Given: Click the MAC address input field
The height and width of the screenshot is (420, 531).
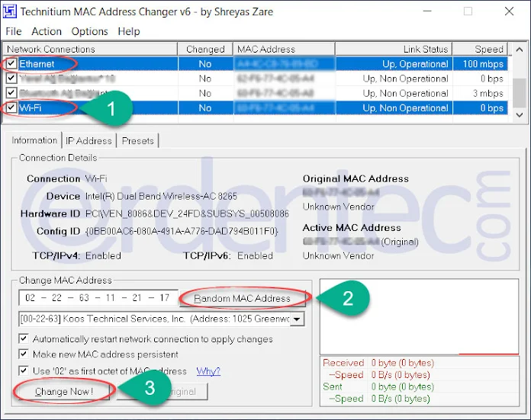Looking at the screenshot, I should click(98, 298).
